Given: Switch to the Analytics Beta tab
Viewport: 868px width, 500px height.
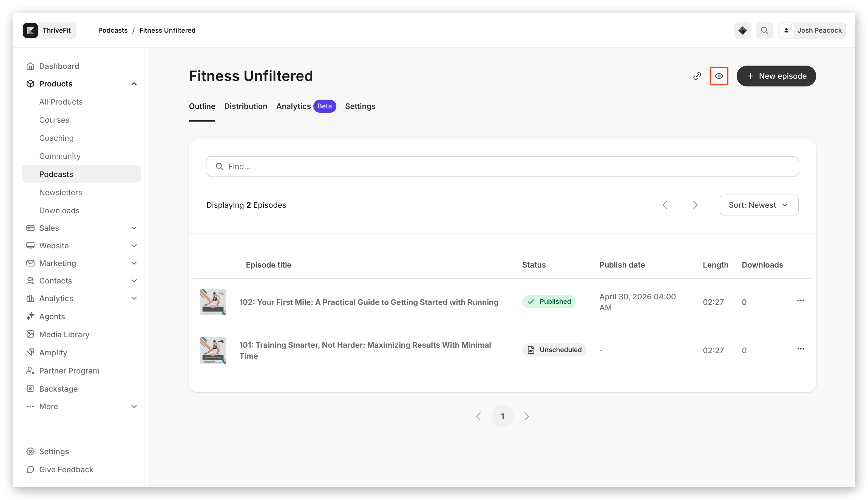Looking at the screenshot, I should point(306,106).
